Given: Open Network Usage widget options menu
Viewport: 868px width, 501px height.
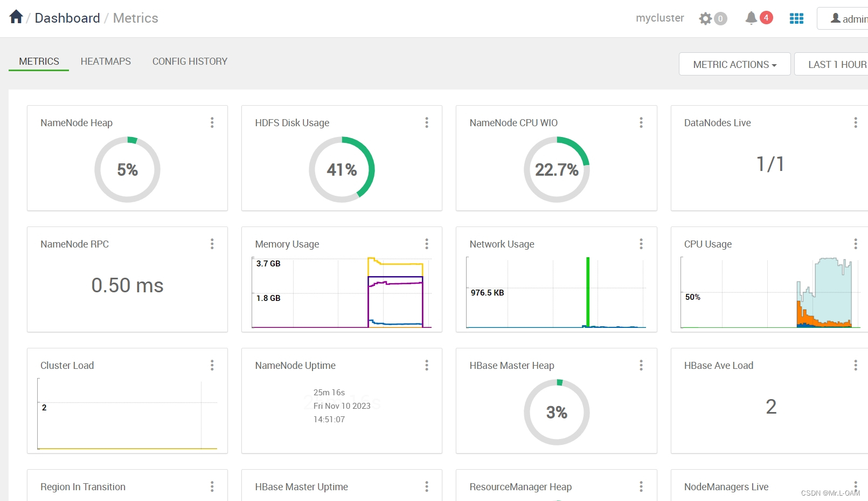Looking at the screenshot, I should pyautogui.click(x=641, y=244).
